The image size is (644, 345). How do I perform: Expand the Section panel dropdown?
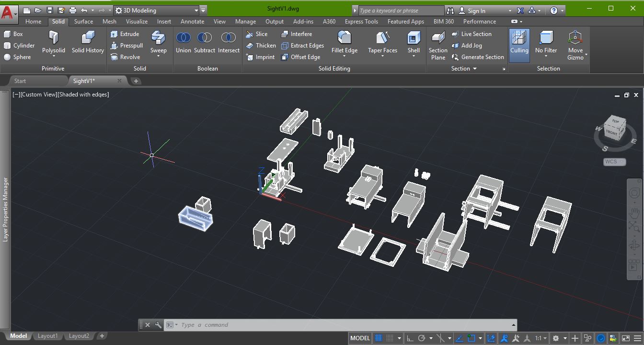pyautogui.click(x=474, y=68)
